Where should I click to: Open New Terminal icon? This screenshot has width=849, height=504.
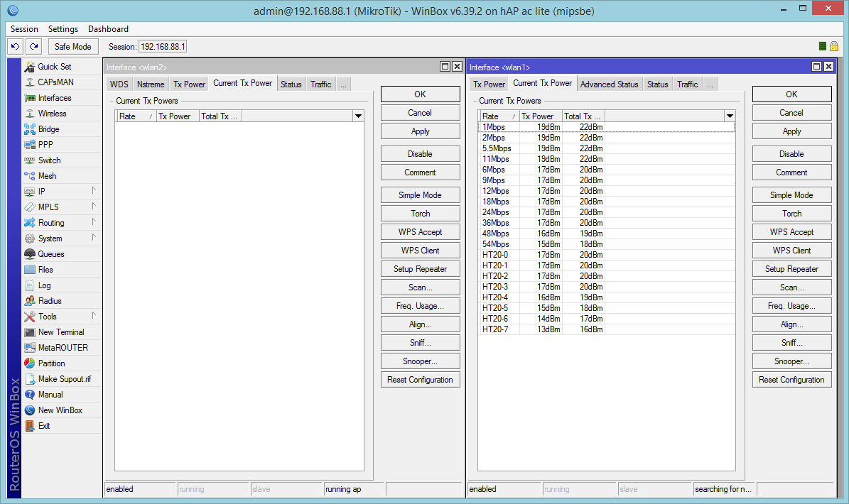click(x=30, y=332)
